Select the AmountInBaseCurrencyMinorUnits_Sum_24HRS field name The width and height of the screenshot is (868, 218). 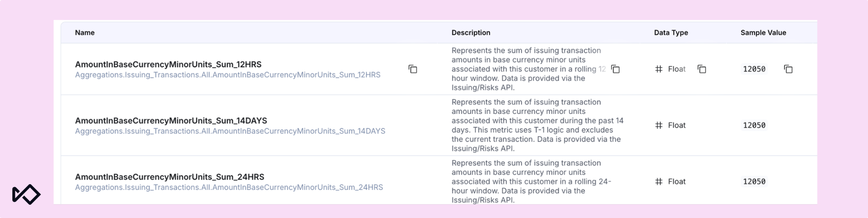(x=170, y=177)
